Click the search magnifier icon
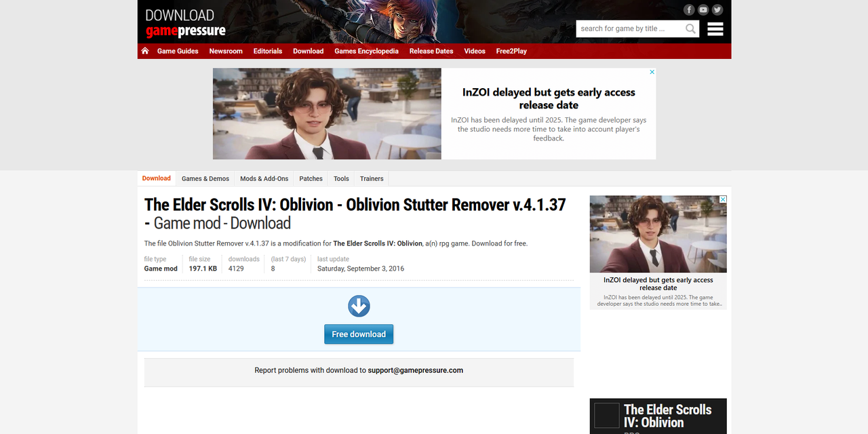The image size is (868, 434). coord(691,28)
